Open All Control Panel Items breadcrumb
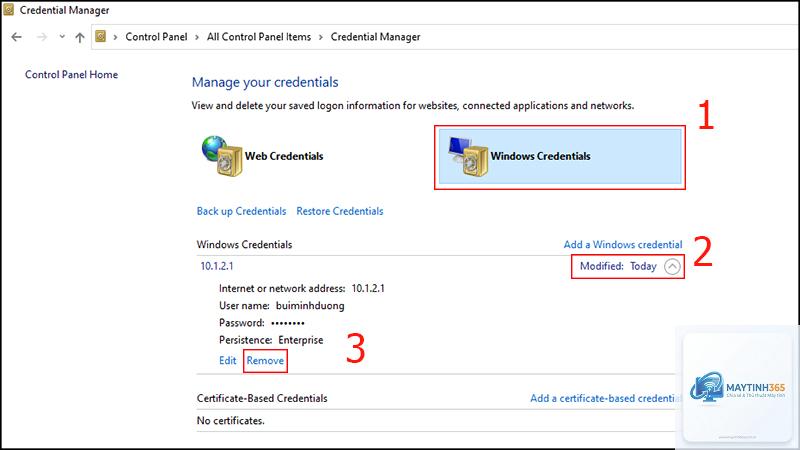This screenshot has width=800, height=450. coord(259,37)
